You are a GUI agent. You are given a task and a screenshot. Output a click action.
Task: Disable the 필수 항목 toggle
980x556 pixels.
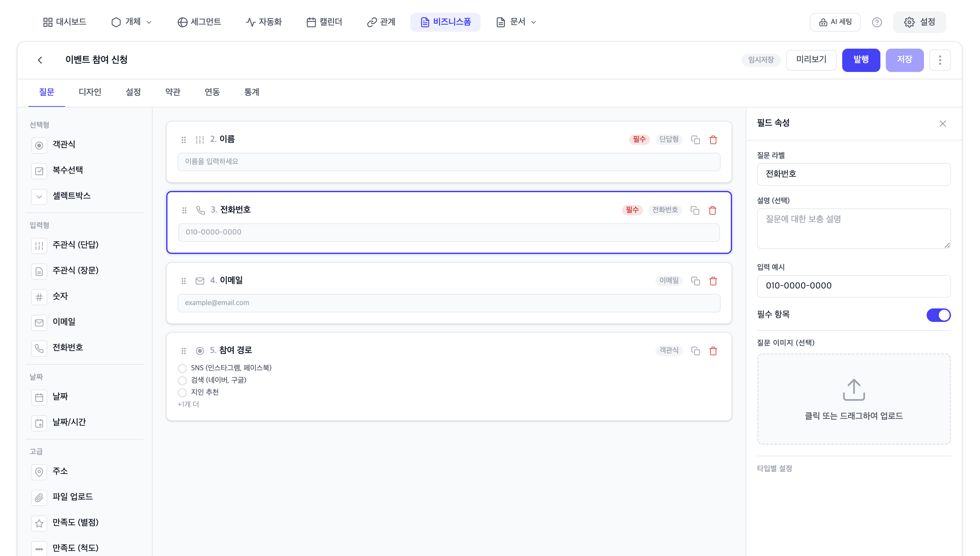(x=939, y=315)
